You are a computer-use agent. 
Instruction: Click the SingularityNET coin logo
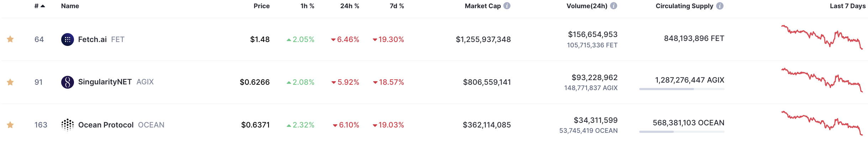coord(68,82)
